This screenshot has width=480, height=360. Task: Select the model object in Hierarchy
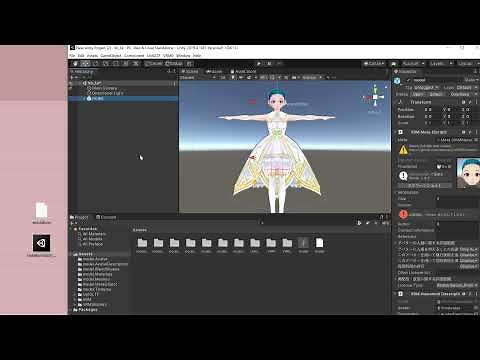coord(123,99)
